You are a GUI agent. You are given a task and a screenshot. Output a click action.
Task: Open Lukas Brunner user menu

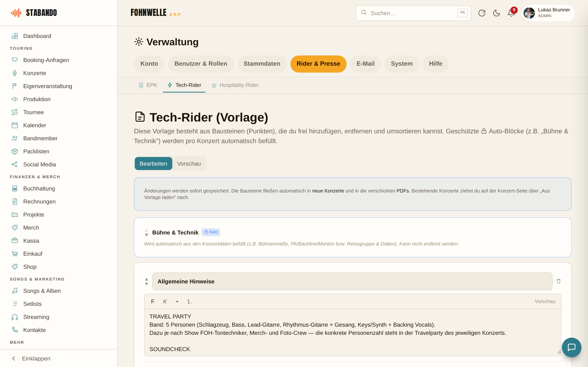tap(548, 13)
